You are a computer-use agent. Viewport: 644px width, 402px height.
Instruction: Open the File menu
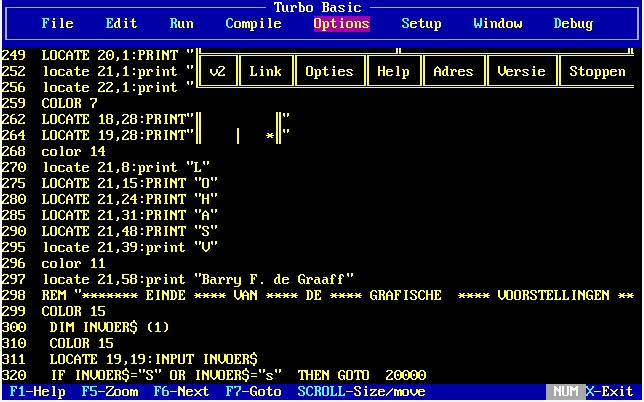tap(58, 23)
